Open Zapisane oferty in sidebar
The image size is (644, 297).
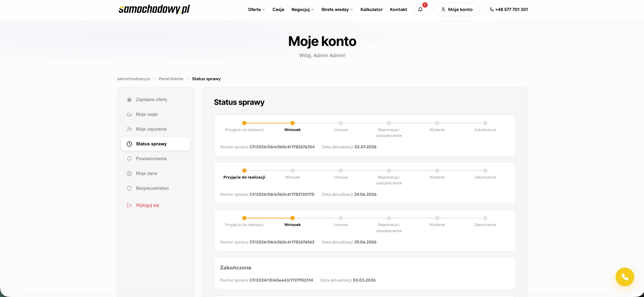(x=156, y=99)
